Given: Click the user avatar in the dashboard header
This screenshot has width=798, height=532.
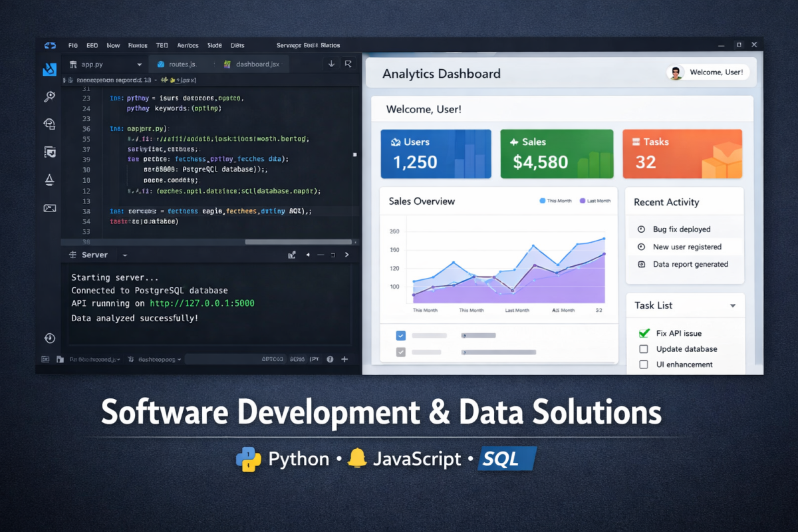Looking at the screenshot, I should click(676, 72).
